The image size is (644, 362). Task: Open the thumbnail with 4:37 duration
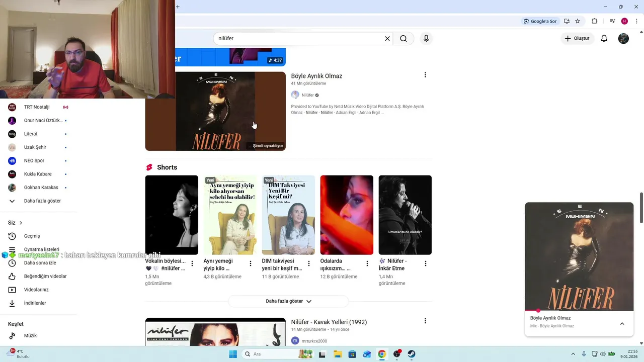coord(230,57)
